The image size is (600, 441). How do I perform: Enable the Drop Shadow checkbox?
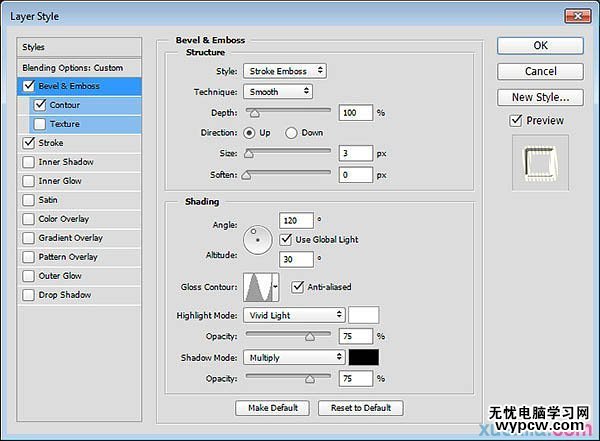click(28, 295)
